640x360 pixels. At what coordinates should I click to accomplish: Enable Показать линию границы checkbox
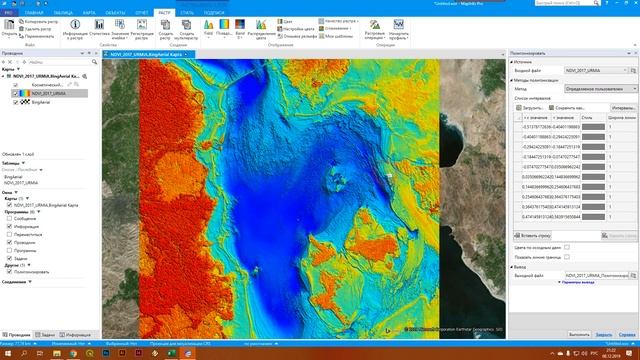pyautogui.click(x=567, y=257)
